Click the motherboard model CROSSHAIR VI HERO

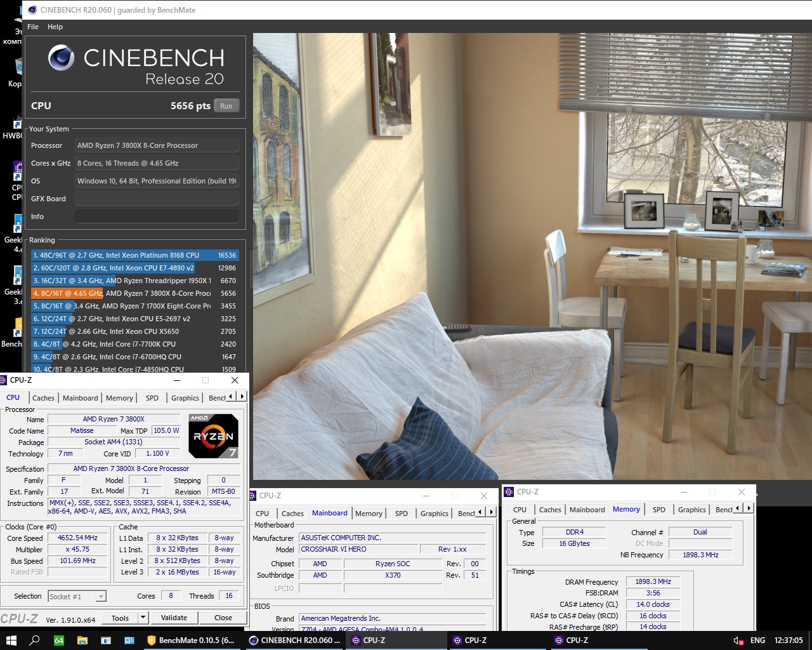(358, 549)
